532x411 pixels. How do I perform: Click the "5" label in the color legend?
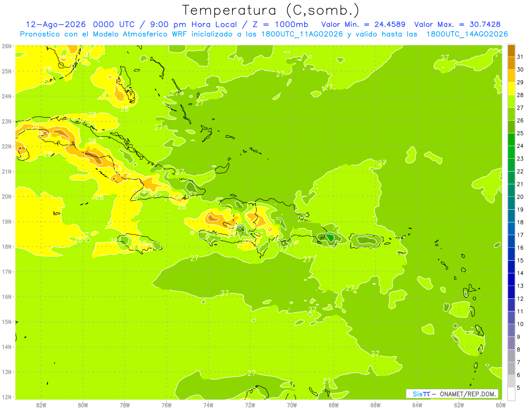519,388
